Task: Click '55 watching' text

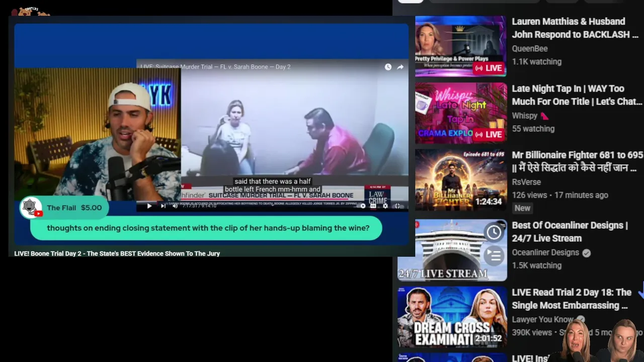Action: pos(533,129)
